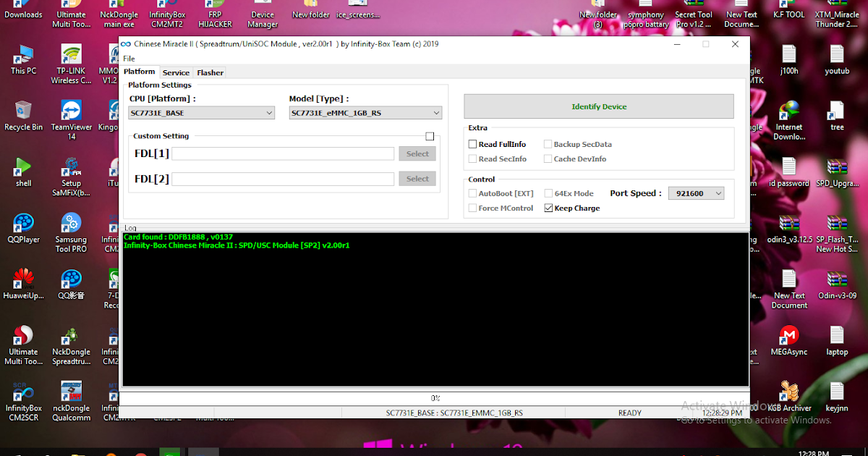Select the NckDongle Spreadtrum desktop icon
This screenshot has height=456, width=868.
(x=71, y=345)
